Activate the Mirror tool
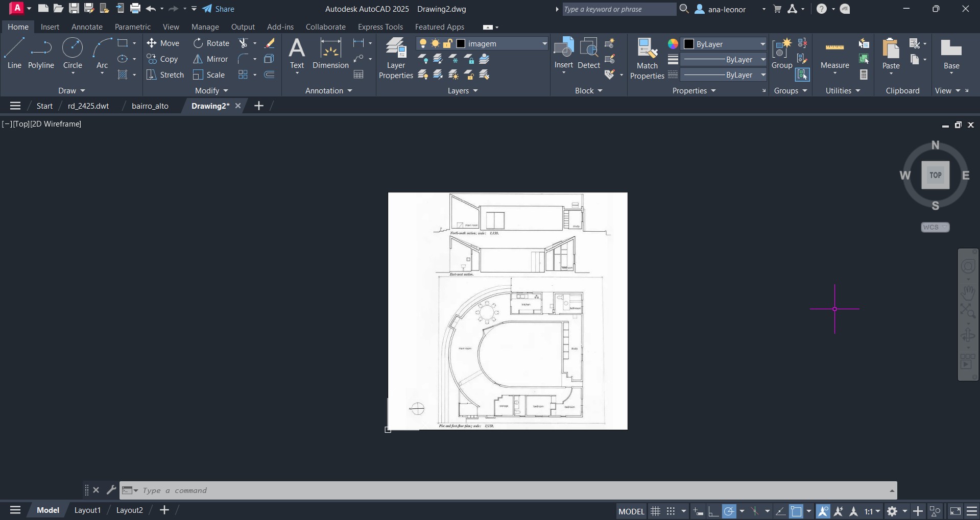Image resolution: width=980 pixels, height=520 pixels. 210,59
